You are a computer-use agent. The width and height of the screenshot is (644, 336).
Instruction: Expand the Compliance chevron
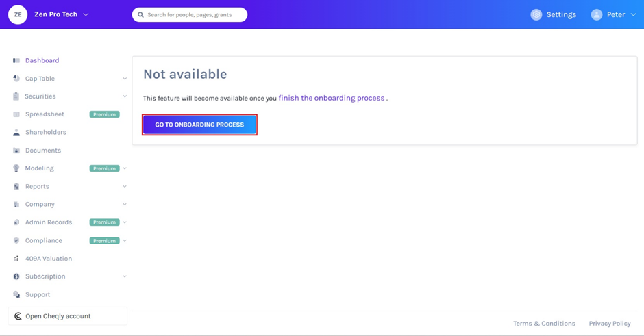pyautogui.click(x=125, y=240)
